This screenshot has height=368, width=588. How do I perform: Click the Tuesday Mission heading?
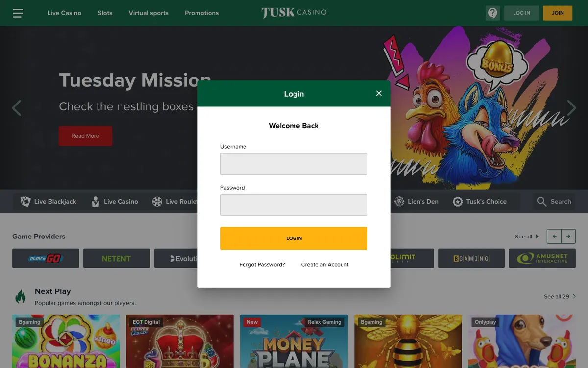click(135, 80)
